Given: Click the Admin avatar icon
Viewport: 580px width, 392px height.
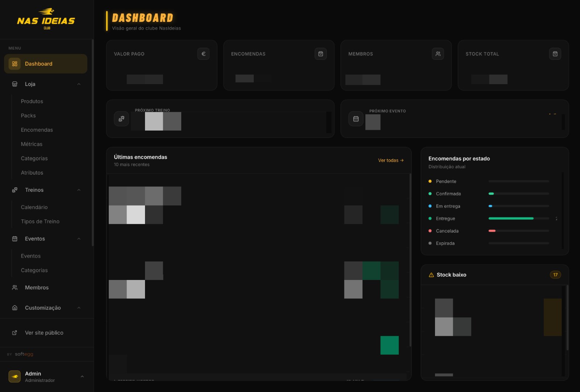Looking at the screenshot, I should click(x=14, y=376).
